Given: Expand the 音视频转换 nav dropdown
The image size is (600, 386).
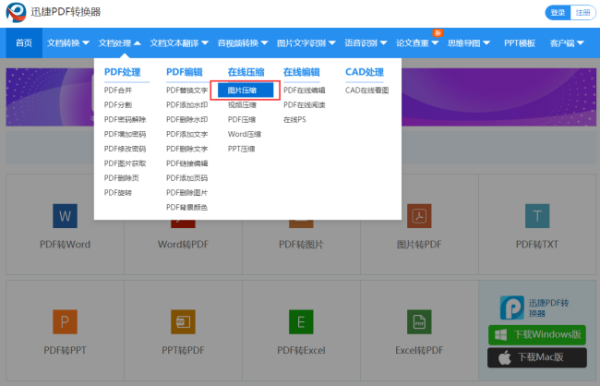Looking at the screenshot, I should 243,43.
